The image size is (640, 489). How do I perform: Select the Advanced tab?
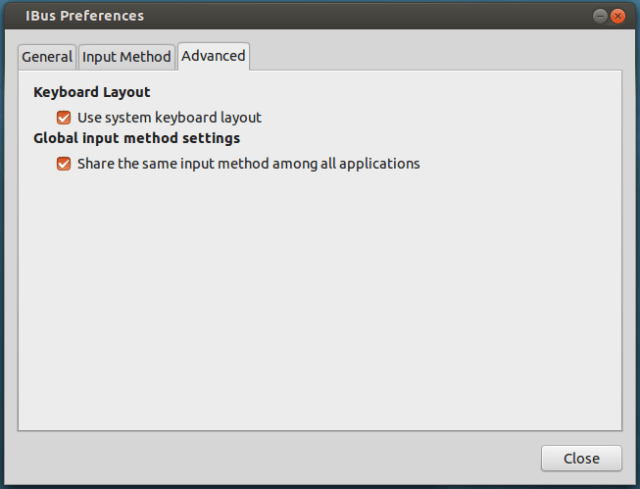pos(213,56)
